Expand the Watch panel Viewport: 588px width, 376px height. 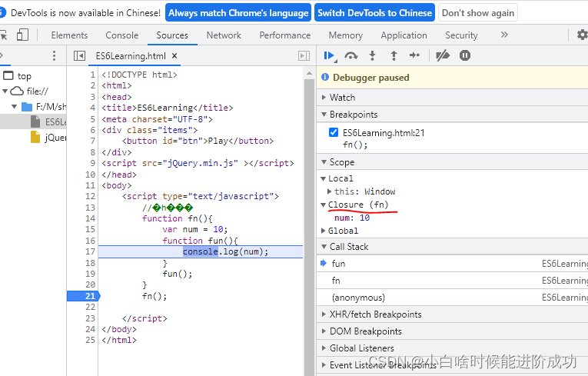pyautogui.click(x=342, y=98)
